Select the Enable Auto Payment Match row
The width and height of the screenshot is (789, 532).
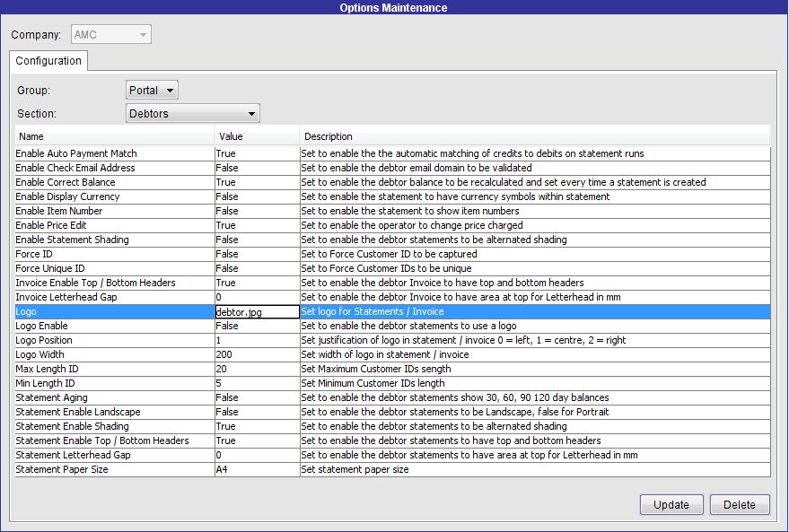392,153
